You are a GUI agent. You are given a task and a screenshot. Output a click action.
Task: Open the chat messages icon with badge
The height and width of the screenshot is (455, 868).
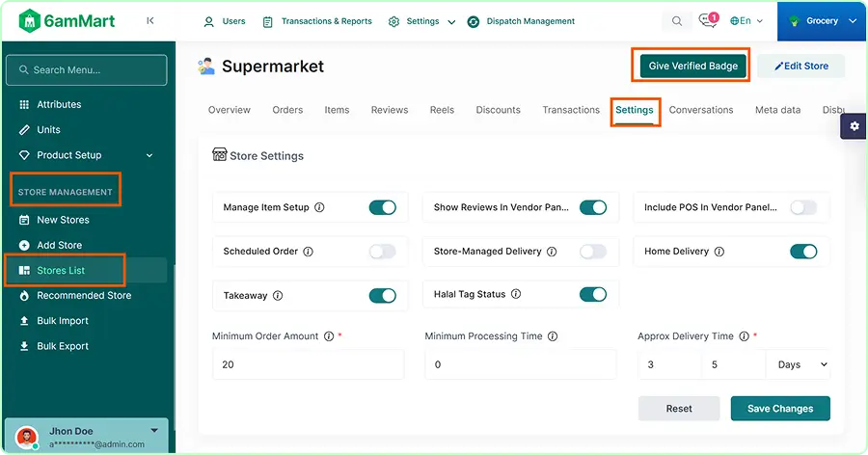708,20
